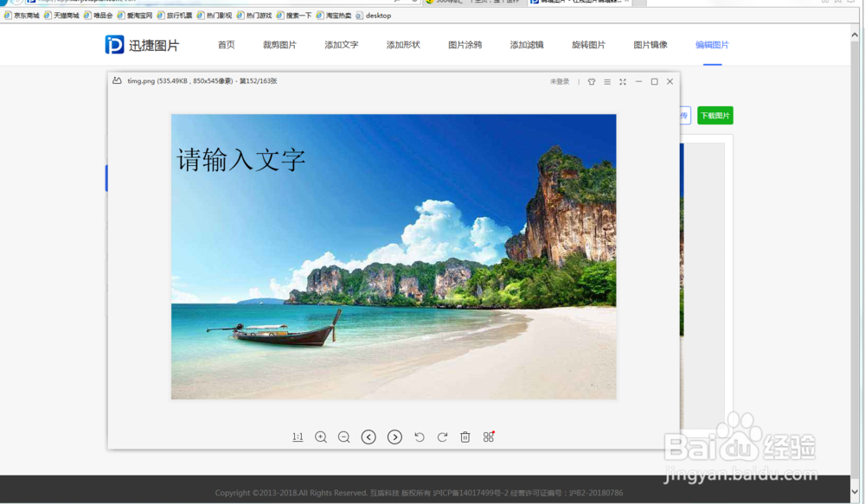The width and height of the screenshot is (865, 504).
Task: Open the 天猫商城 bookmark
Action: (61, 16)
